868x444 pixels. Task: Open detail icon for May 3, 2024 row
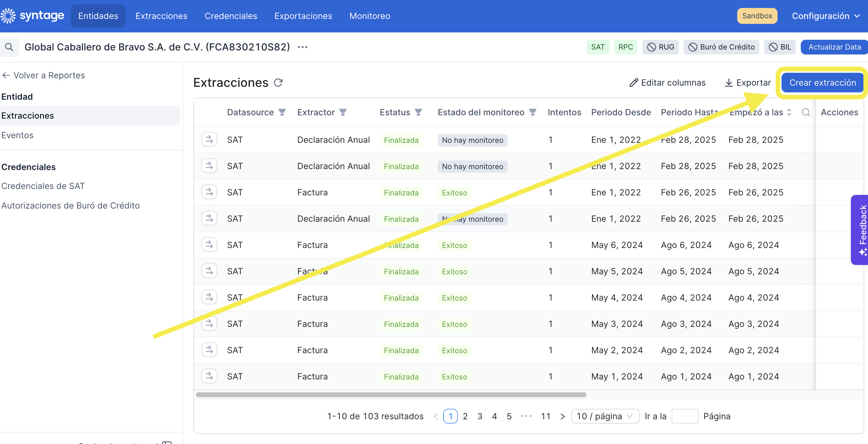pos(209,323)
